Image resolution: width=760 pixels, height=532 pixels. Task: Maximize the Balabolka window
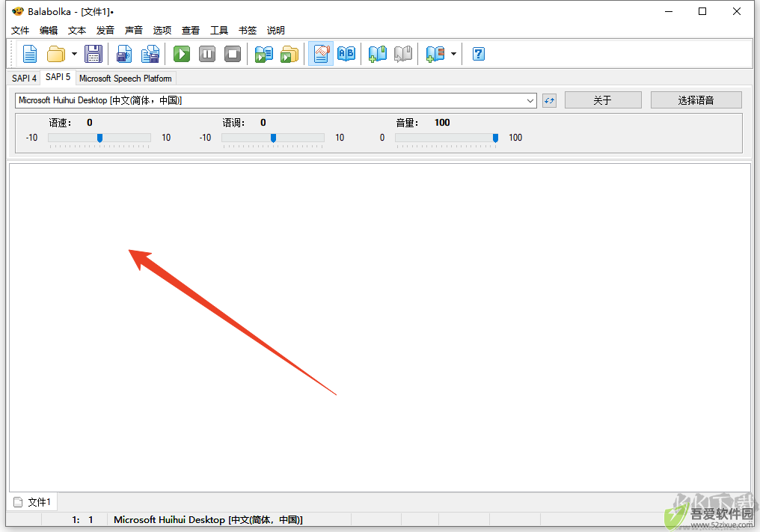click(702, 11)
